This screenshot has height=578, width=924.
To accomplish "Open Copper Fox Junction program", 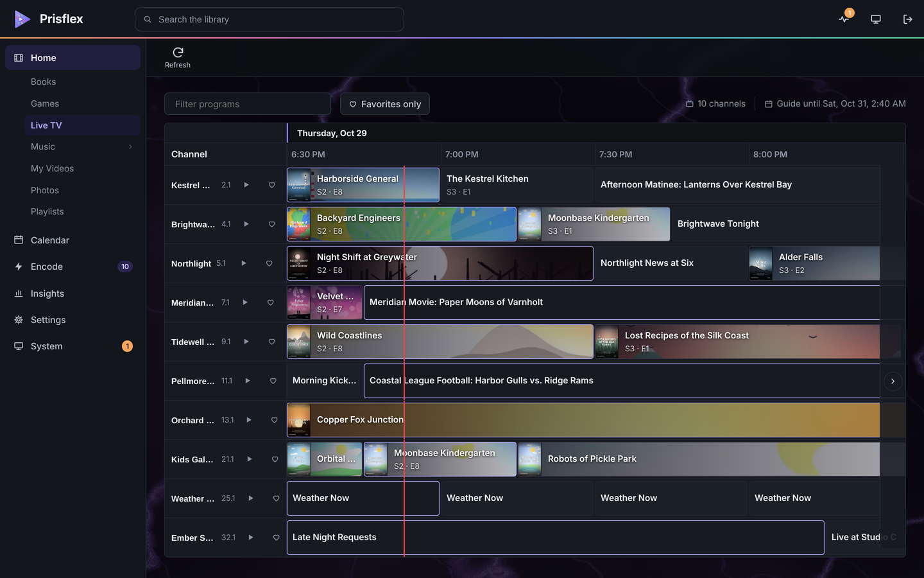I will 583,420.
